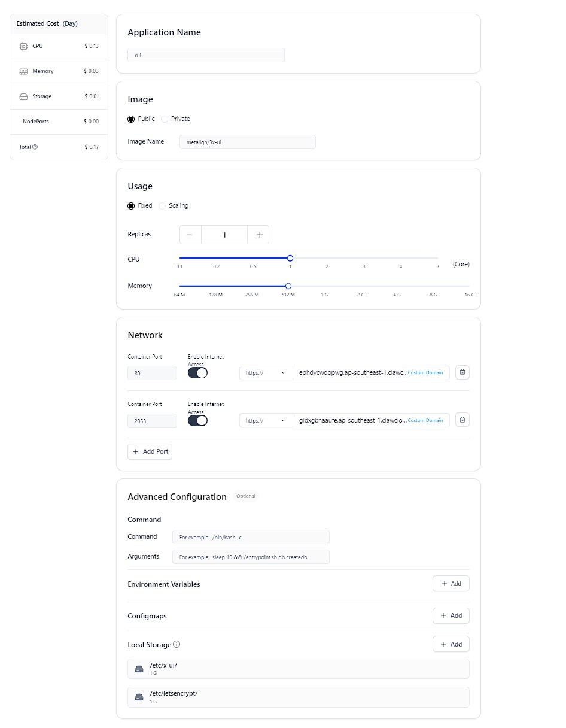Delete the port 80 network entry
Viewport: 566px width, 728px height.
[x=462, y=372]
